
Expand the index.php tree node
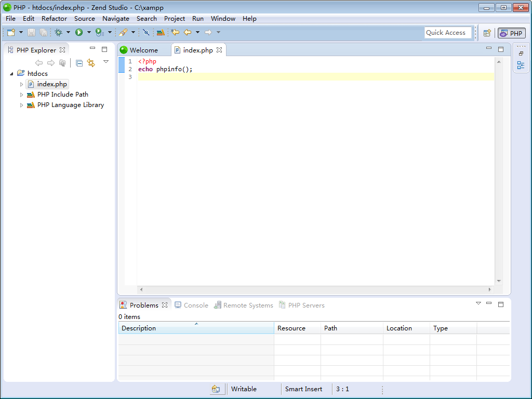click(21, 84)
